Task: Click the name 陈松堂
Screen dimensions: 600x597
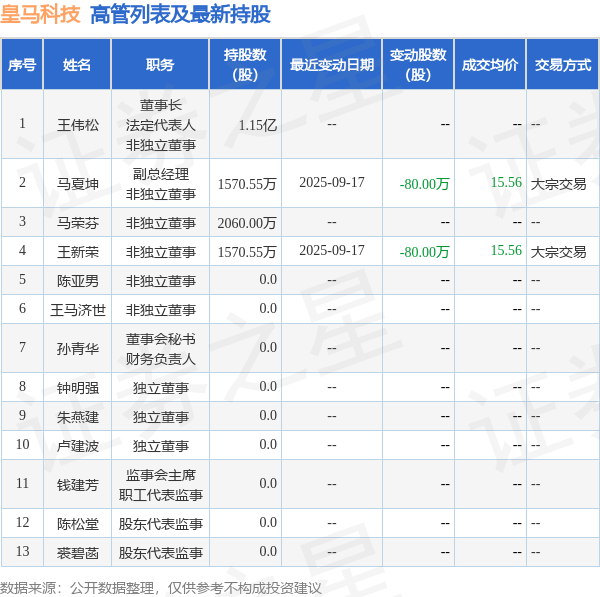Action: point(78,524)
